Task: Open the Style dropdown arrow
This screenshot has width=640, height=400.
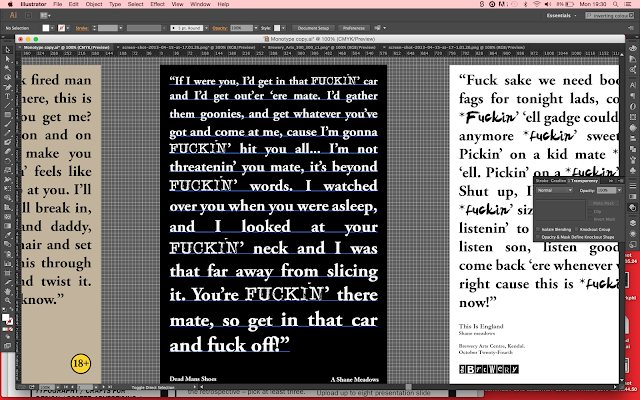Action: click(x=283, y=28)
